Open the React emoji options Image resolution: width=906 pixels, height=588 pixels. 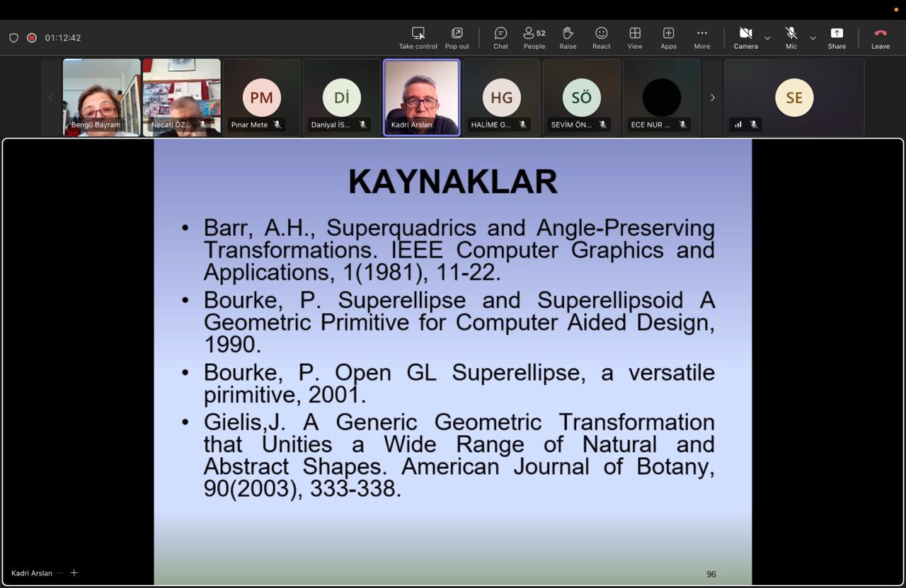tap(602, 38)
